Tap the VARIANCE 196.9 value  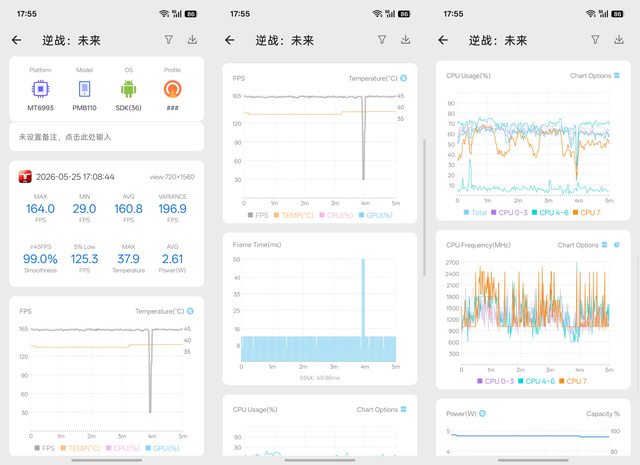coord(172,209)
